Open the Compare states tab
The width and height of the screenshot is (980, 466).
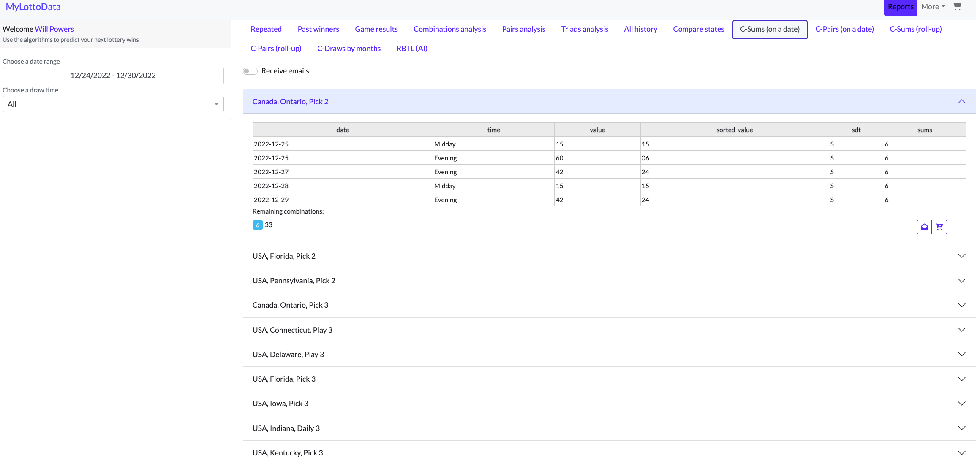[x=699, y=29]
